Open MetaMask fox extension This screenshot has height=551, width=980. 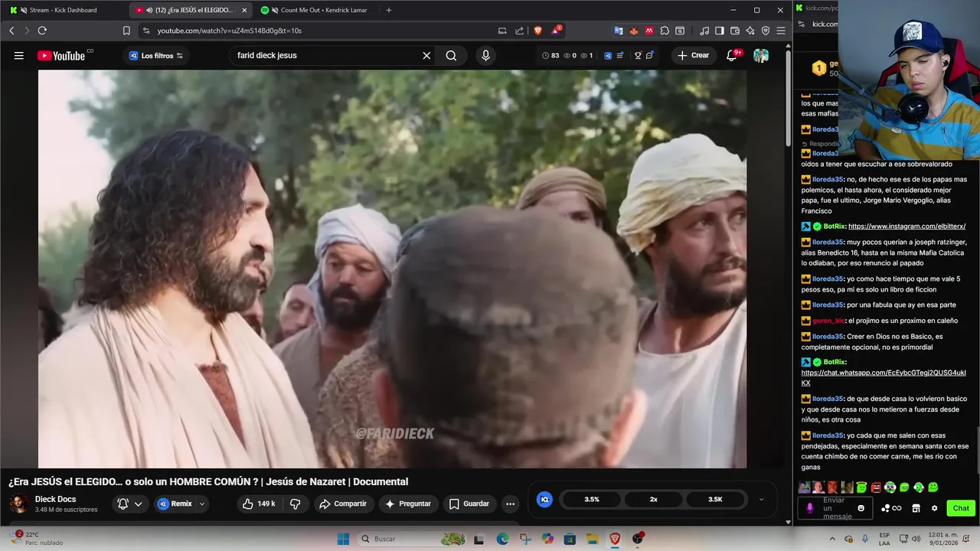point(633,31)
